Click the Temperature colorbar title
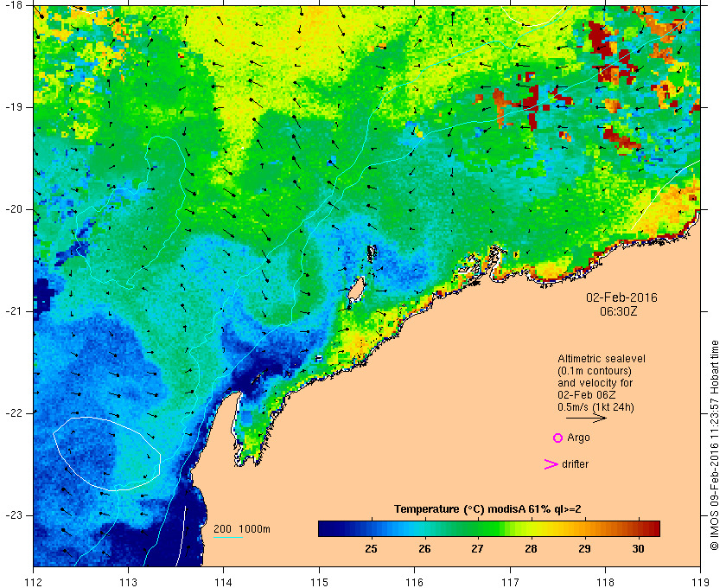Image resolution: width=726 pixels, height=588 pixels. pyautogui.click(x=487, y=509)
